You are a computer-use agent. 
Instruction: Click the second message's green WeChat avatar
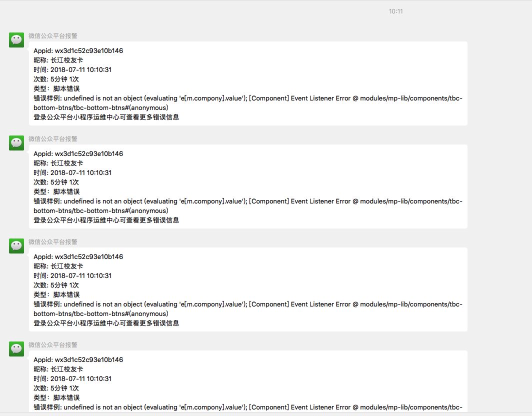click(x=16, y=143)
